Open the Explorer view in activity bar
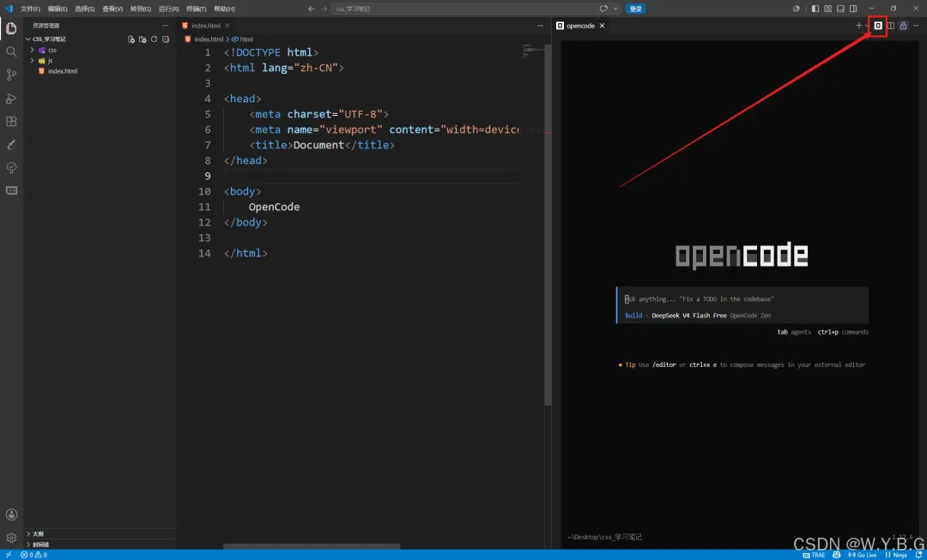927x560 pixels. (x=11, y=28)
